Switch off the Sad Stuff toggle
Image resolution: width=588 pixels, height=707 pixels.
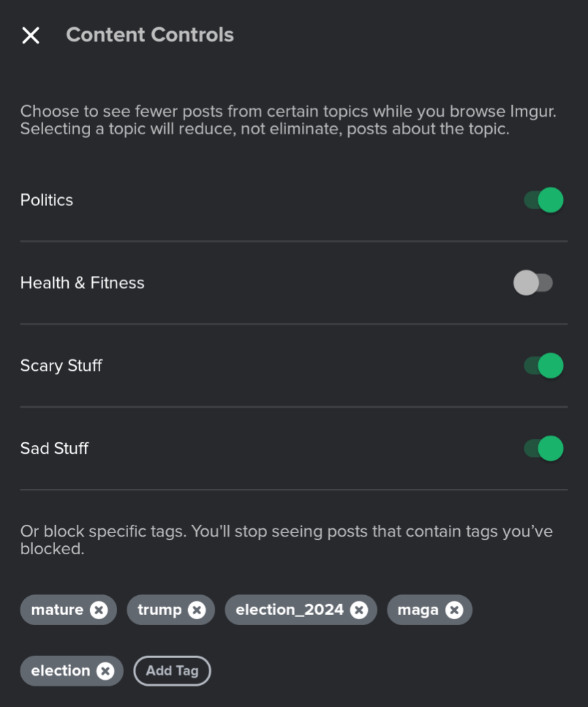pos(544,449)
